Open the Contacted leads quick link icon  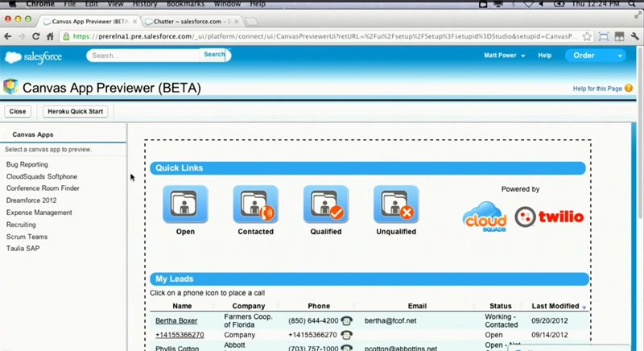click(x=255, y=204)
